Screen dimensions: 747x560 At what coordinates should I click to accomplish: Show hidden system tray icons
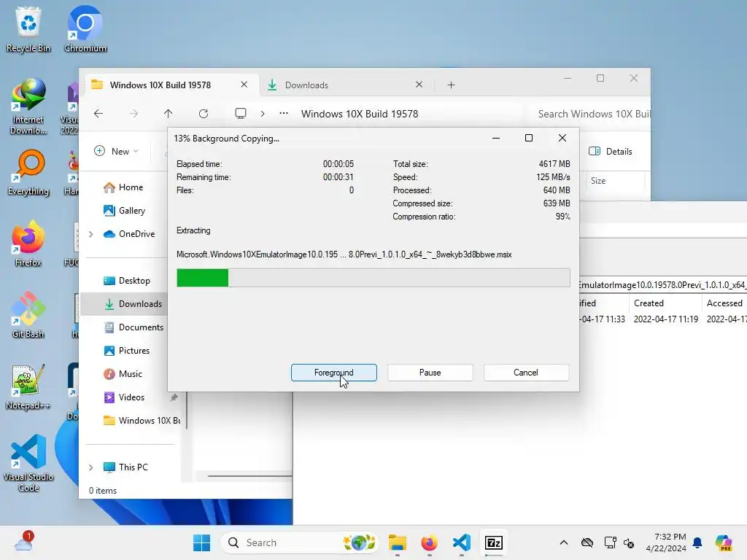coord(564,542)
